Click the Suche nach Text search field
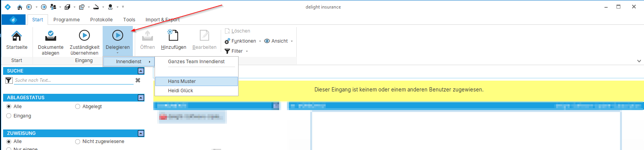The height and width of the screenshot is (150, 644). coord(74,80)
